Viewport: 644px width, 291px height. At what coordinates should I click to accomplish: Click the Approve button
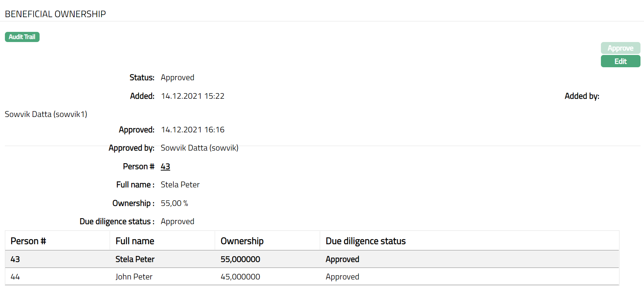click(620, 48)
